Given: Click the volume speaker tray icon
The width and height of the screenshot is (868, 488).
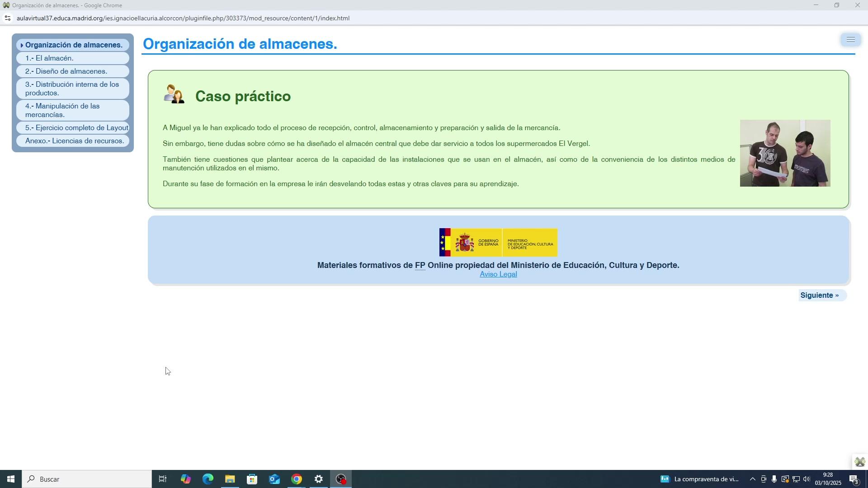Looking at the screenshot, I should [x=807, y=479].
